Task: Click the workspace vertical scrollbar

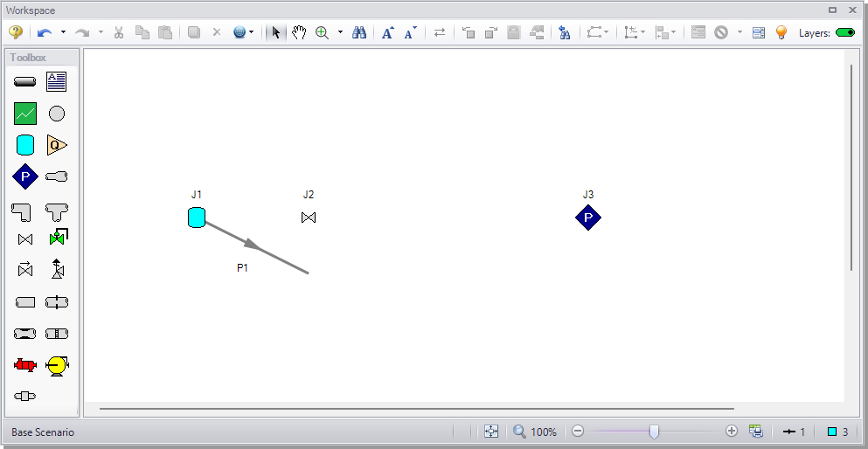Action: pyautogui.click(x=851, y=167)
